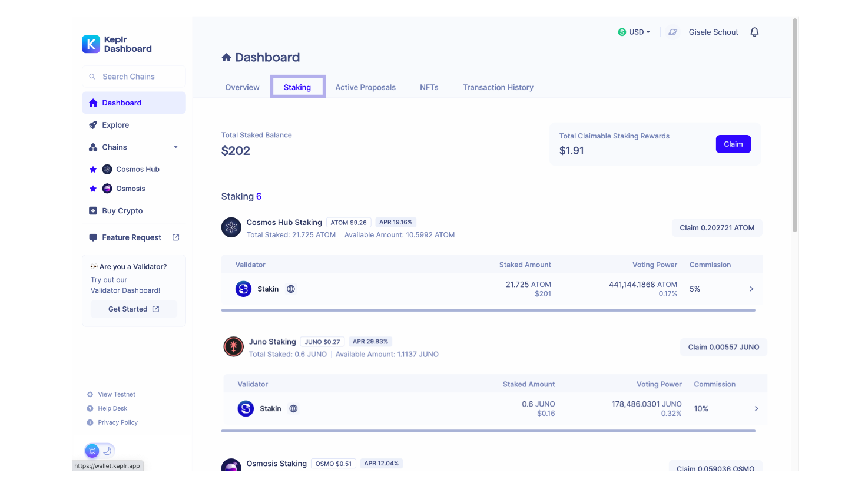Click the Cosmos Hub Staking logo
Viewport: 868px width, 489px height.
[231, 227]
